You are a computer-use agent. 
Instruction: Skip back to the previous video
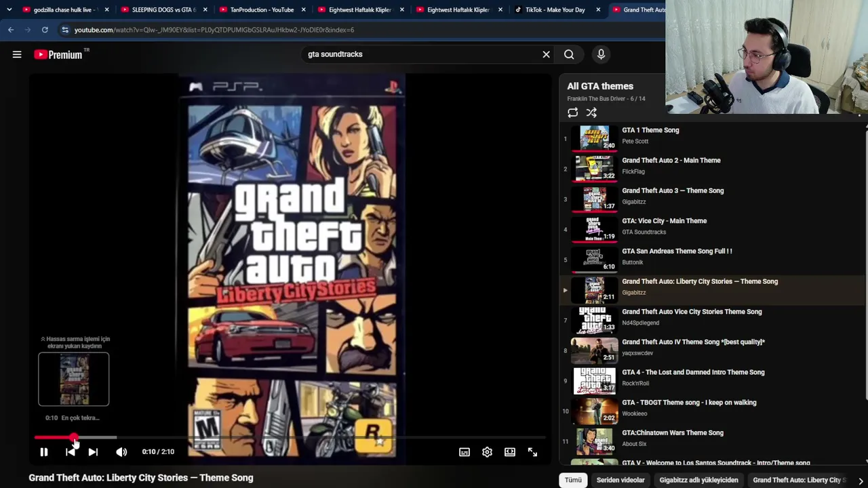coord(70,452)
